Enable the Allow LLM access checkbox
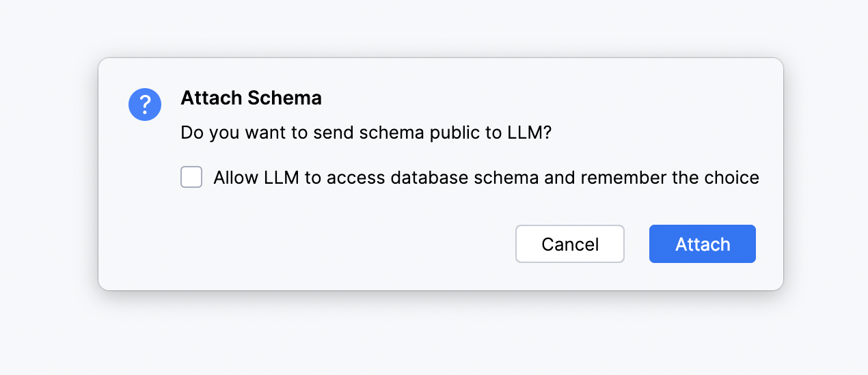 191,178
